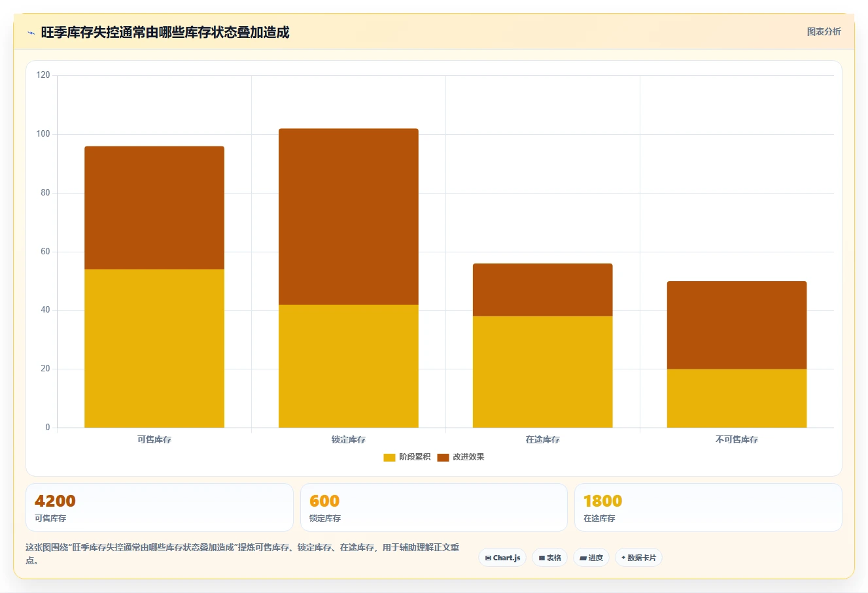Select the 进度 tag button

[x=591, y=558]
